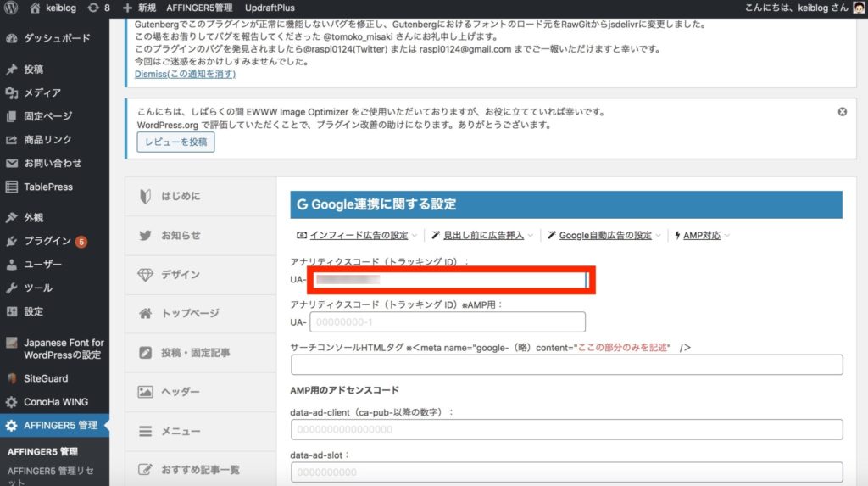Click the TablePress table icon
This screenshot has width=868, height=486.
(12, 187)
